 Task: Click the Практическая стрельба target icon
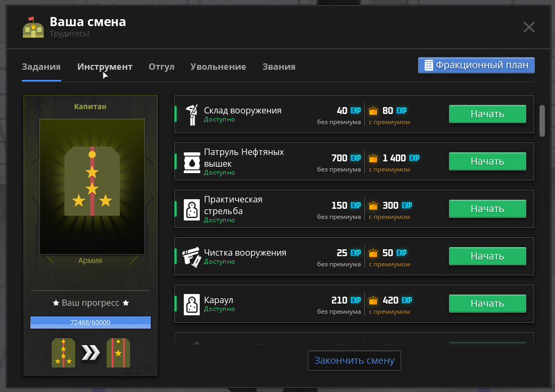click(x=192, y=209)
